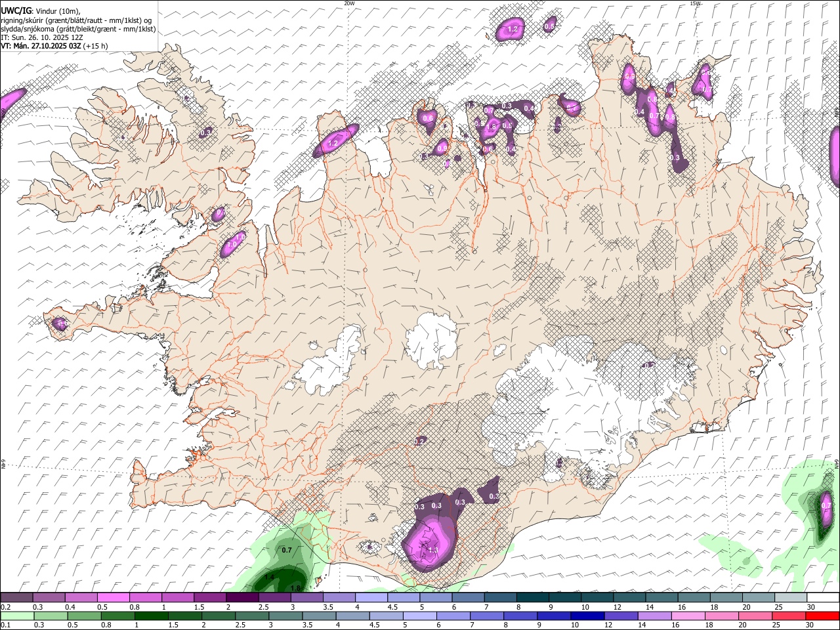Click the white 30 swatch on the snow scale

[x=823, y=598]
